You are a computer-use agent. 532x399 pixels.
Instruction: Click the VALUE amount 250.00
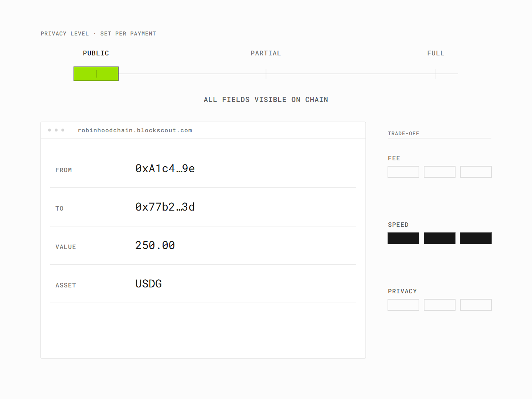click(x=155, y=245)
